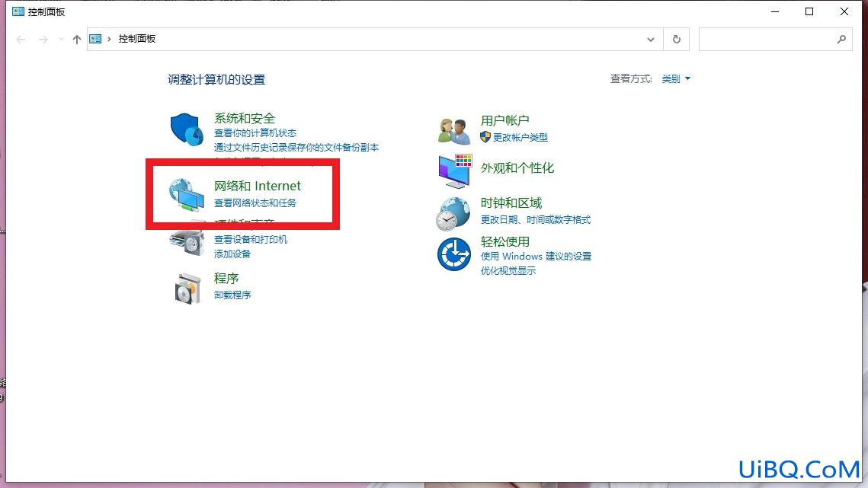Open the Appearance and Personalization monitor icon
This screenshot has width=868, height=488.
point(455,171)
